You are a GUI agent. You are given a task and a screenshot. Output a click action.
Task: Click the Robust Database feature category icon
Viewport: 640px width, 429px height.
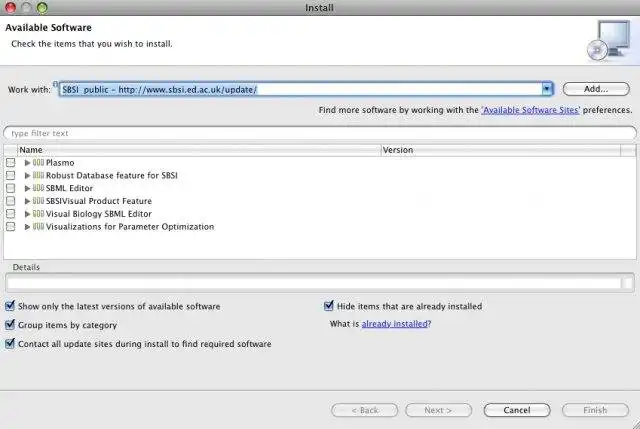click(x=38, y=176)
